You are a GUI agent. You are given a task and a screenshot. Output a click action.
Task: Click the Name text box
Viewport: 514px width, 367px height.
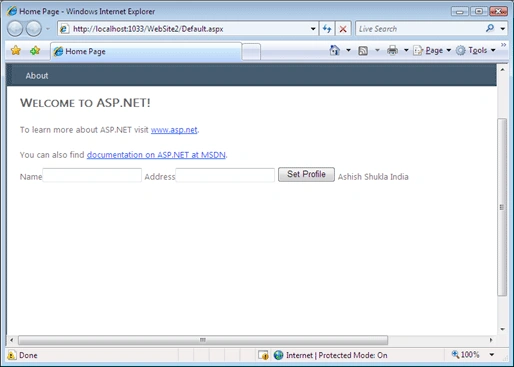point(92,175)
